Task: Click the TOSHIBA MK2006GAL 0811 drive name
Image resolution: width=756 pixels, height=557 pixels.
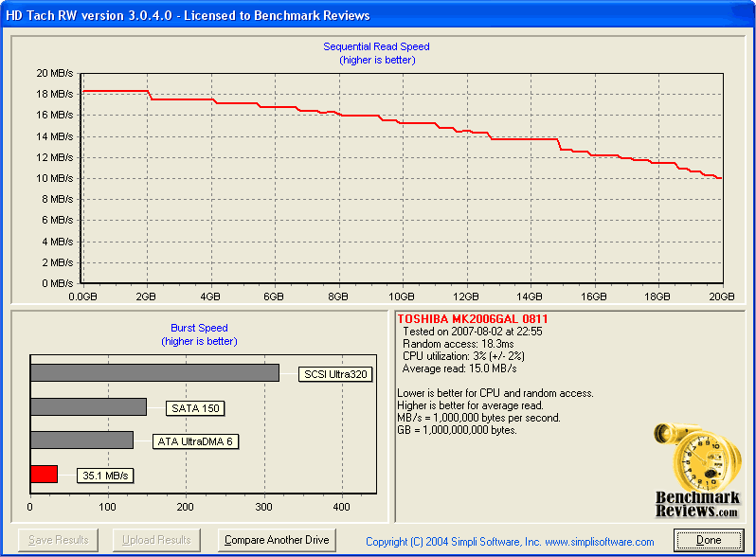Action: coord(473,319)
